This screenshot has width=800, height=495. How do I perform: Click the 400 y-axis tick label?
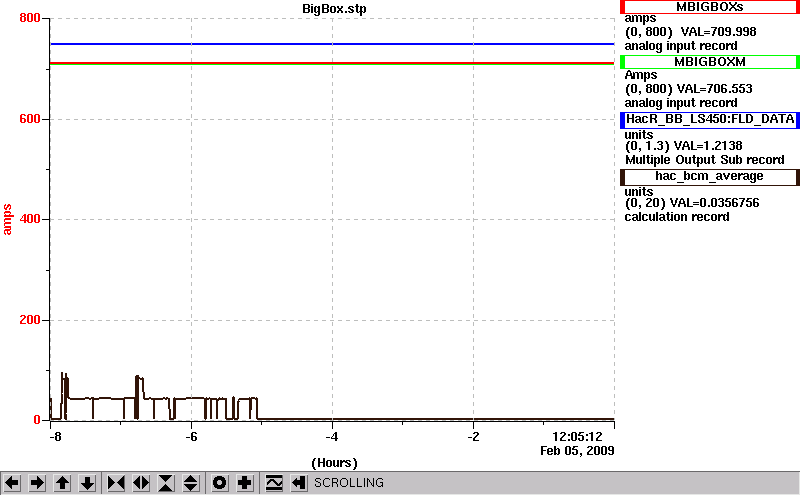coord(30,219)
